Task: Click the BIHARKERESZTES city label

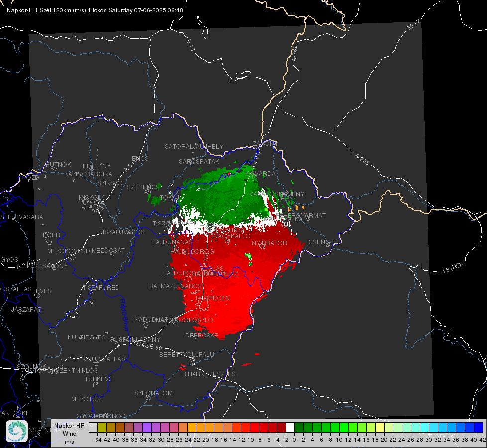Action: (x=209, y=374)
